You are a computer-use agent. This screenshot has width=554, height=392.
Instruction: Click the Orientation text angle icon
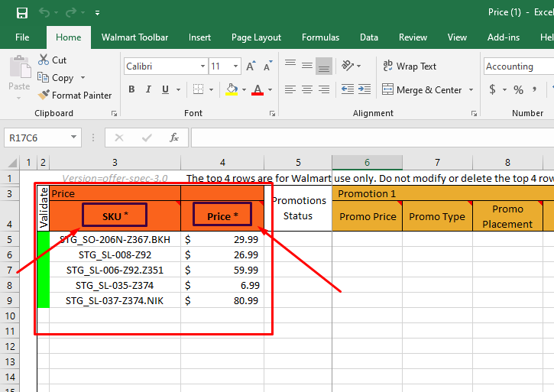pos(348,66)
